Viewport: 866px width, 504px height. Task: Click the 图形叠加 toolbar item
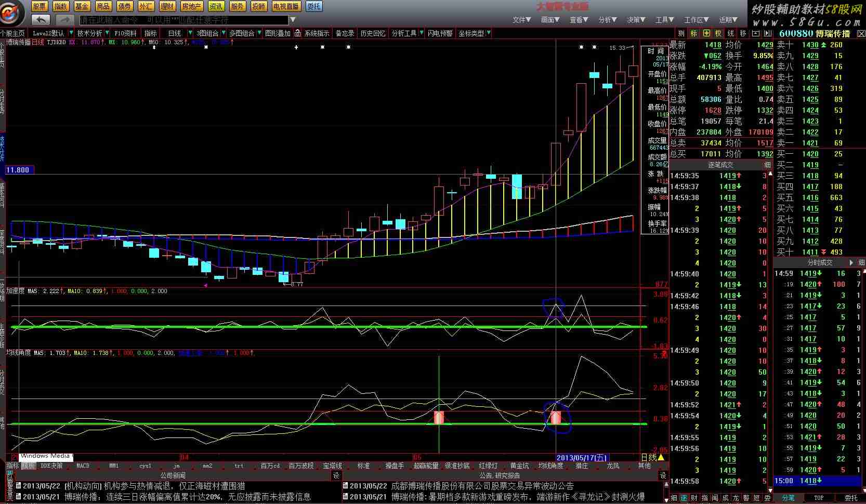(278, 33)
